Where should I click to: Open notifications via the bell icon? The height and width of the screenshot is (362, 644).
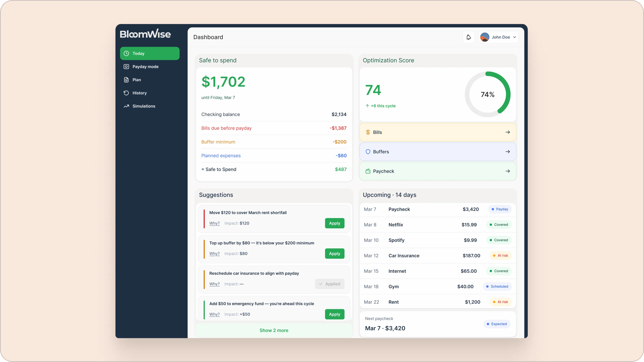click(468, 37)
